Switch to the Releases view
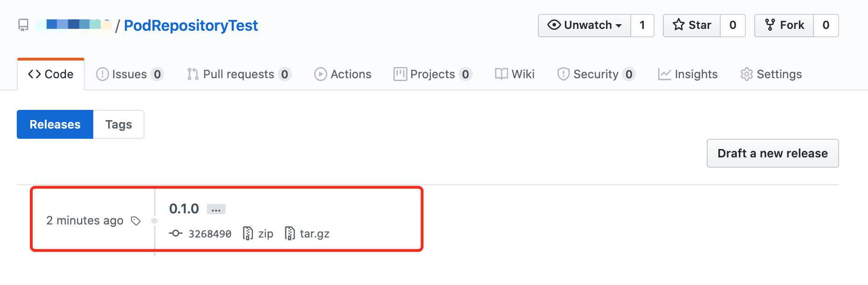Viewport: 868px width, 285px height. [x=55, y=124]
